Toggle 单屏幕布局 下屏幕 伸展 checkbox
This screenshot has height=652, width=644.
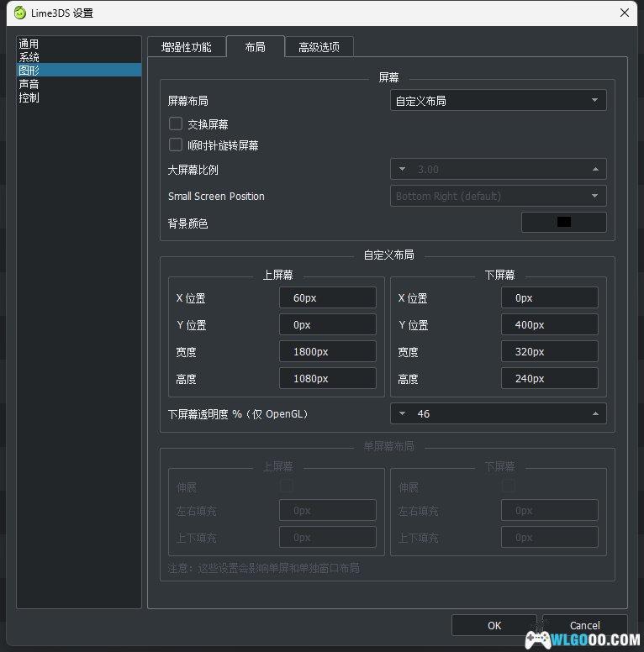509,486
